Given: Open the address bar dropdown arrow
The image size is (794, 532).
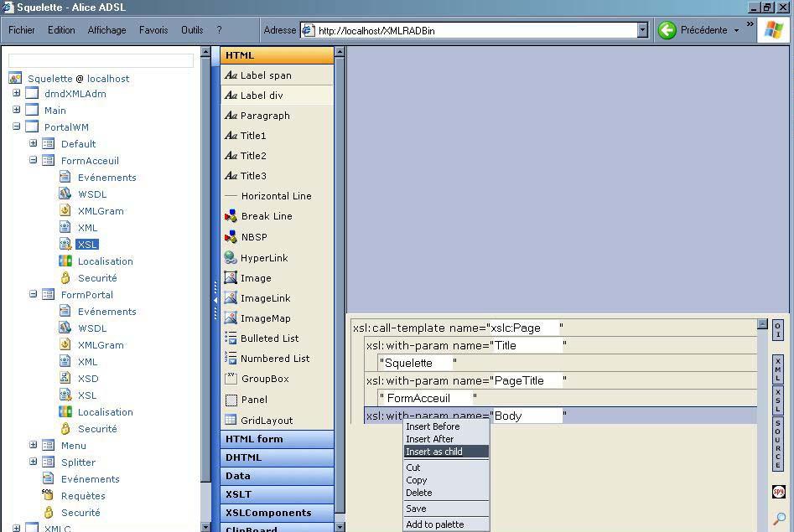Looking at the screenshot, I should pos(643,30).
